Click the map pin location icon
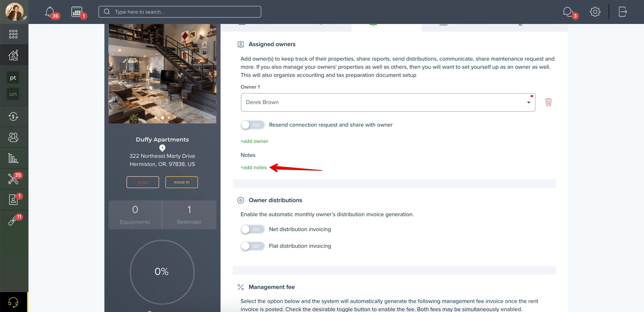Viewport: 644px width, 312px height. (162, 148)
